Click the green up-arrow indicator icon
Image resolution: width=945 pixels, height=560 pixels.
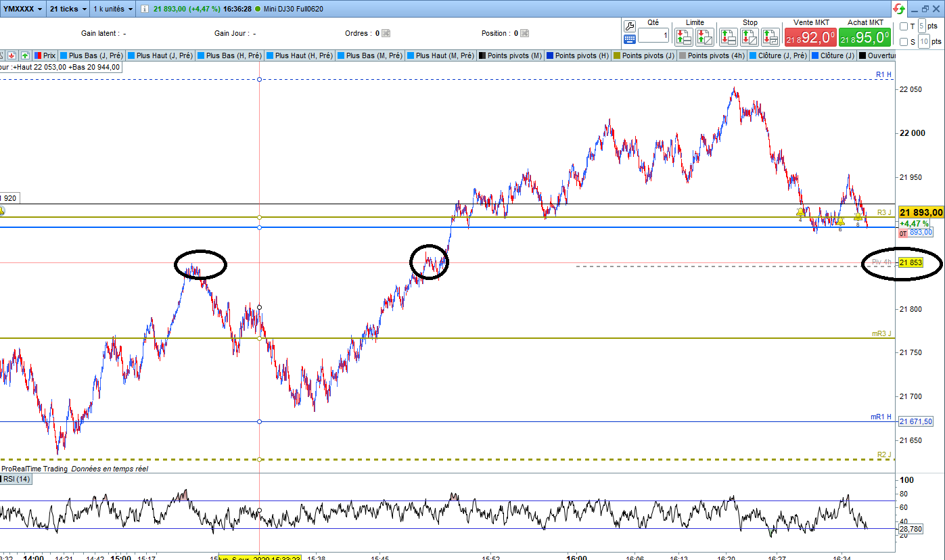(25, 55)
